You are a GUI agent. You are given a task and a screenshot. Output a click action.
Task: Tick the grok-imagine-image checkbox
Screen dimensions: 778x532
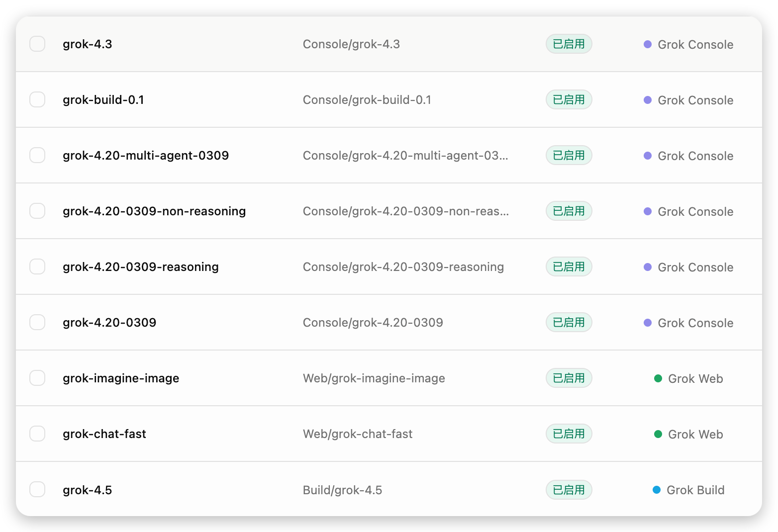click(x=37, y=378)
